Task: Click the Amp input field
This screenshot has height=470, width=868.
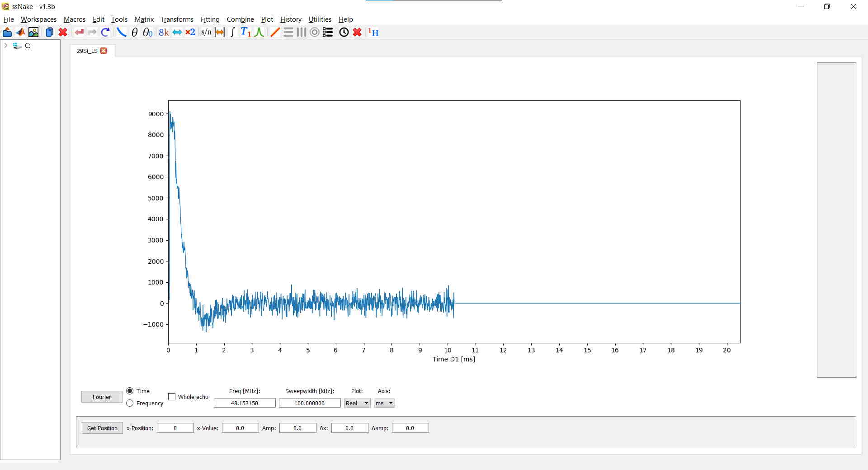Action: click(297, 428)
